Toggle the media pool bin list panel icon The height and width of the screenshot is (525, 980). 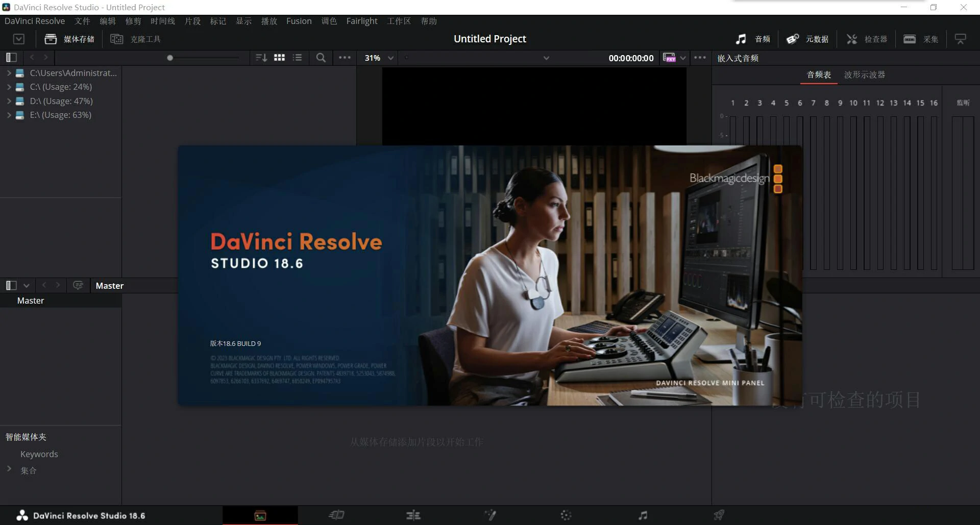pyautogui.click(x=11, y=285)
